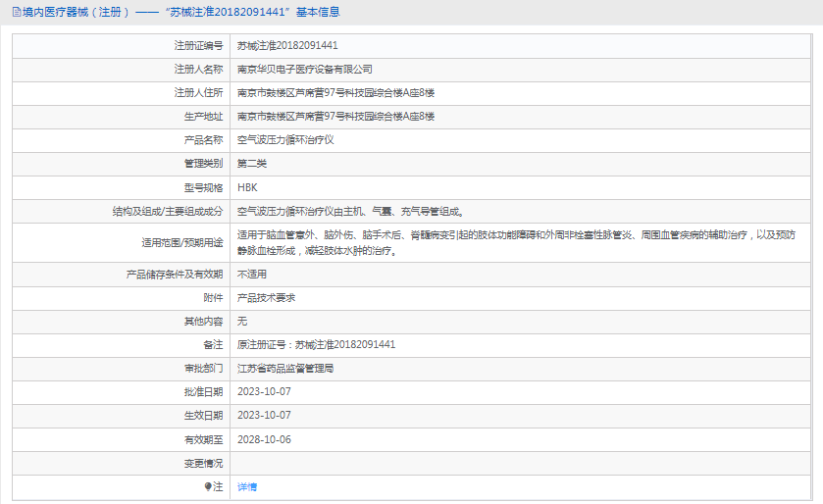This screenshot has height=504, width=823.
Task: Select 无 in 其他内容 row
Action: click(x=242, y=321)
